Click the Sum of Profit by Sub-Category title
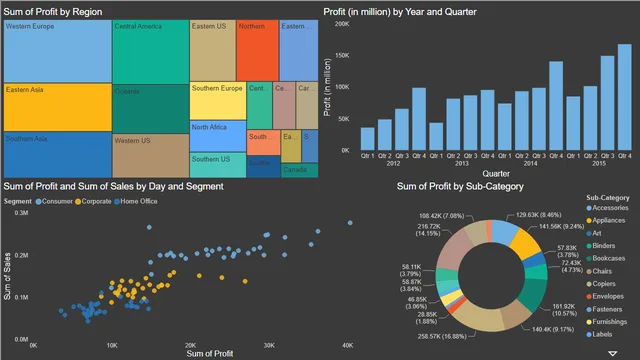This screenshot has width=640, height=360. (460, 187)
